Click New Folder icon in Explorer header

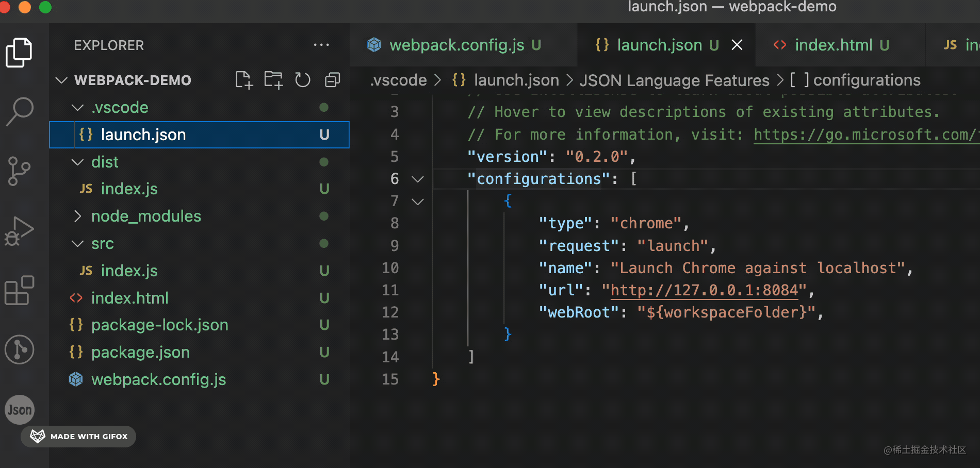tap(273, 80)
